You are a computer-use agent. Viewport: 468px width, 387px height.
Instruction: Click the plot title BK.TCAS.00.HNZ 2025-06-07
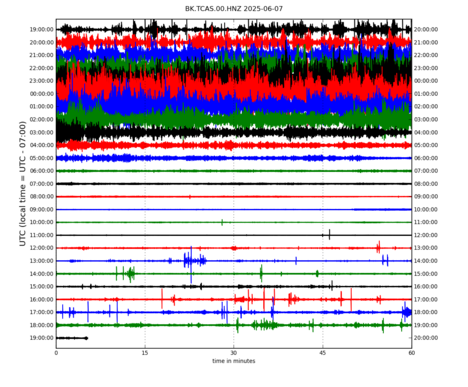click(x=234, y=9)
